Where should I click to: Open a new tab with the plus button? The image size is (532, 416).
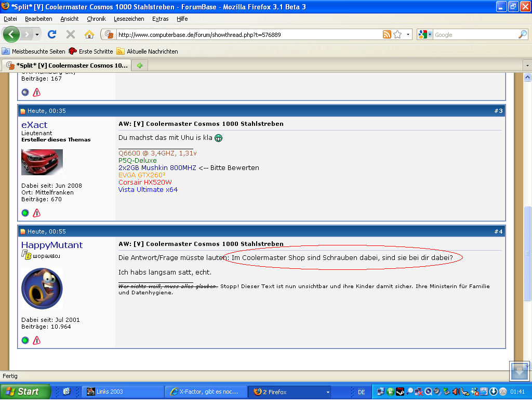click(x=140, y=66)
